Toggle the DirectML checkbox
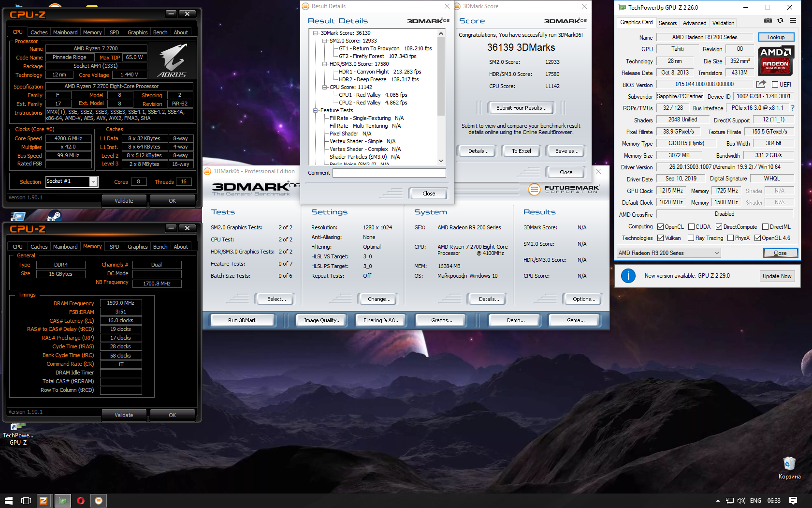Viewport: 812px width, 508px height. [x=765, y=226]
